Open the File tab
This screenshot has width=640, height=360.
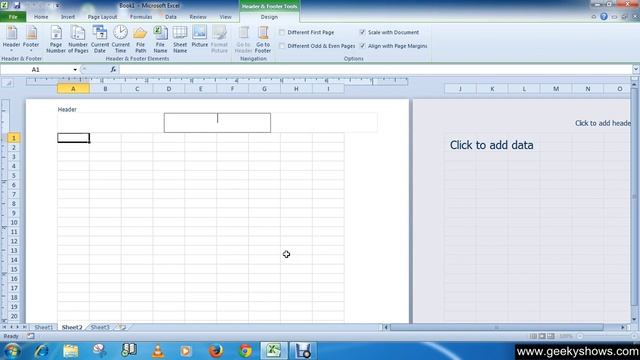tap(13, 17)
